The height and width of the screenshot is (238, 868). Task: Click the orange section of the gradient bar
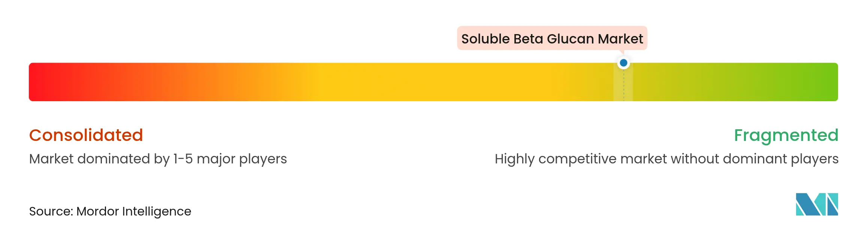click(210, 82)
